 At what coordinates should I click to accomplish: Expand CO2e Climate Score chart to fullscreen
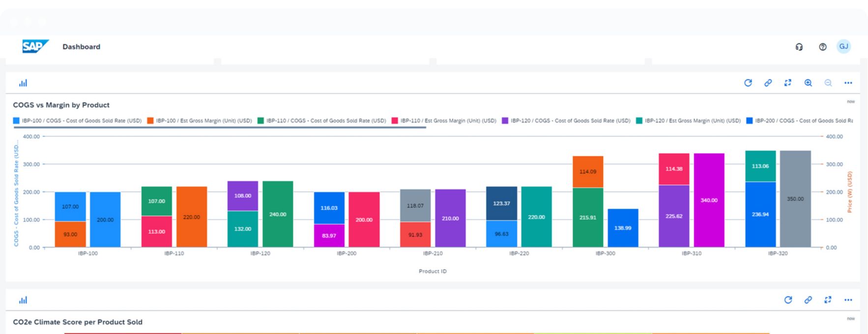828,300
